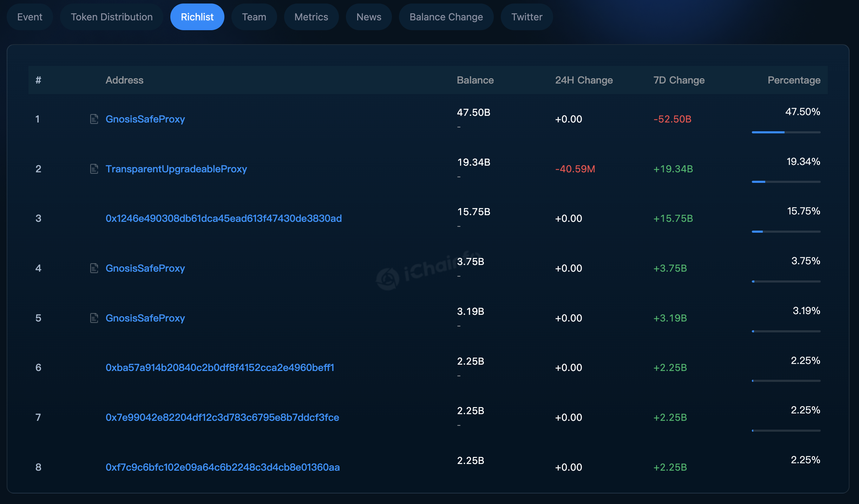Click the 19.34B balance value
The height and width of the screenshot is (504, 859).
point(473,162)
